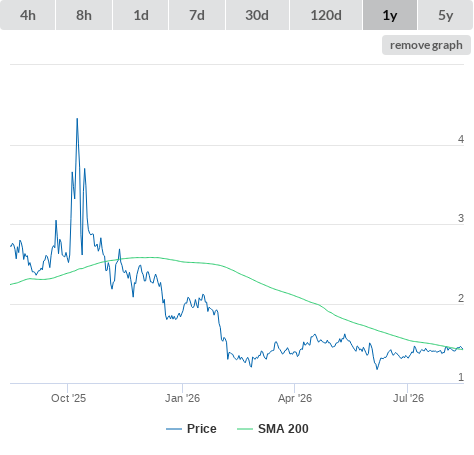Click the y-axis value label 2

point(461,298)
